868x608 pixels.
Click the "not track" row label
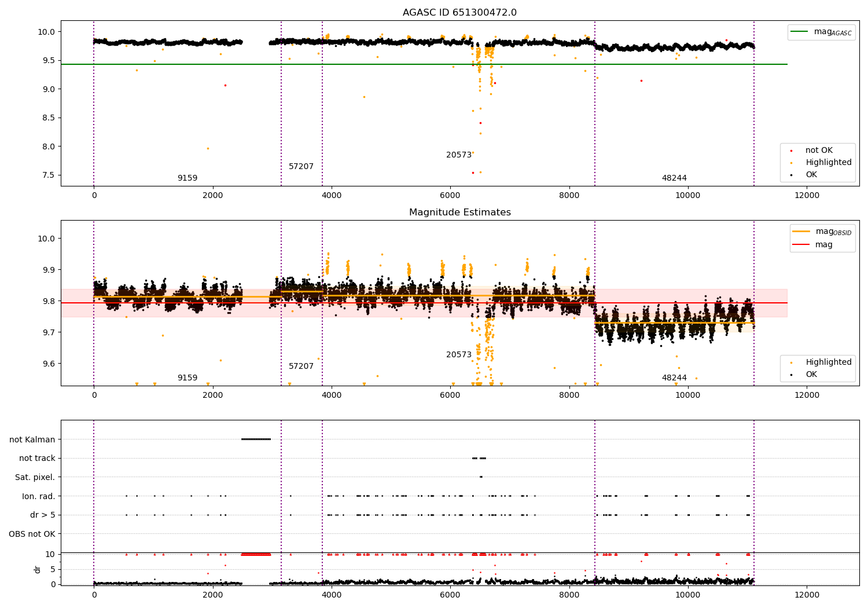pyautogui.click(x=37, y=459)
